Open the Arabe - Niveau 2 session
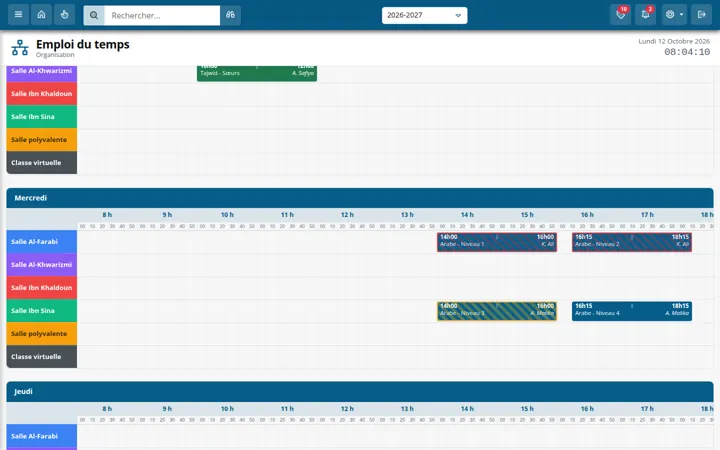This screenshot has height=450, width=720. [x=632, y=242]
